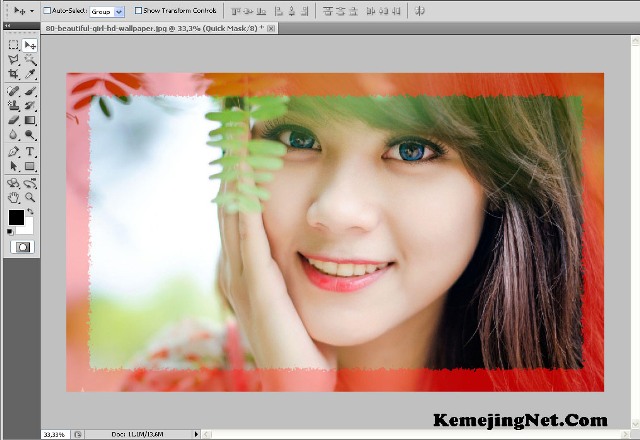Select the 3D Orbit tool
Image resolution: width=640 pixels, height=440 pixels.
pos(30,183)
